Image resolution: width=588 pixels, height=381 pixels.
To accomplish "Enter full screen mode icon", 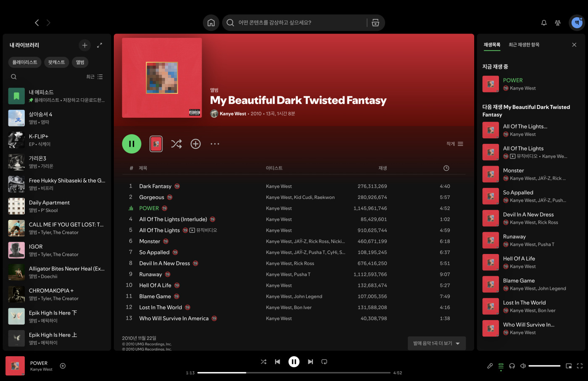I will tap(580, 366).
